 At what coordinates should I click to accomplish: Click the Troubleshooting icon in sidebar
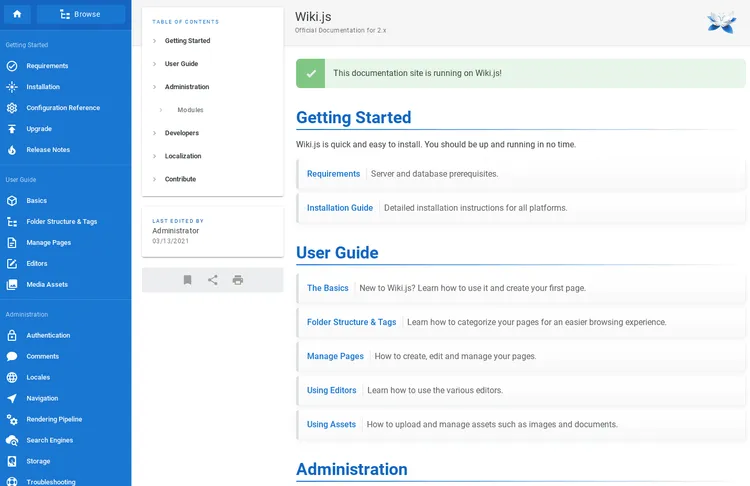(12, 481)
